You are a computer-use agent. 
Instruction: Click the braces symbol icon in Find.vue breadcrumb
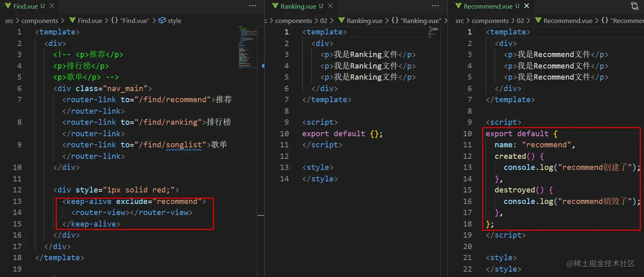click(x=115, y=20)
